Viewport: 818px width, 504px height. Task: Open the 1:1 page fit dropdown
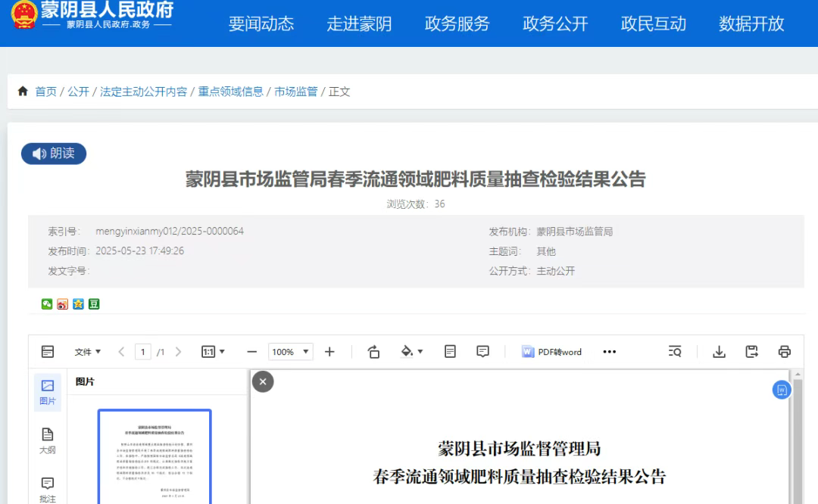pyautogui.click(x=213, y=352)
